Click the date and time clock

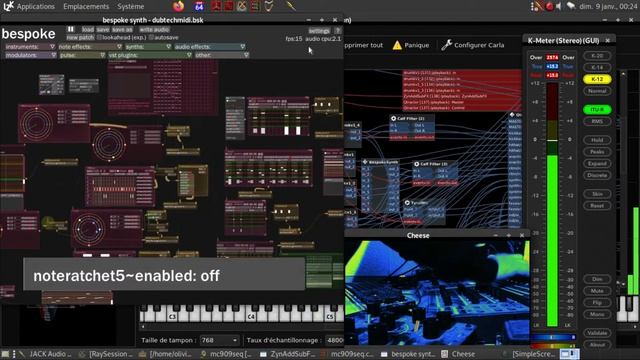tap(608, 7)
